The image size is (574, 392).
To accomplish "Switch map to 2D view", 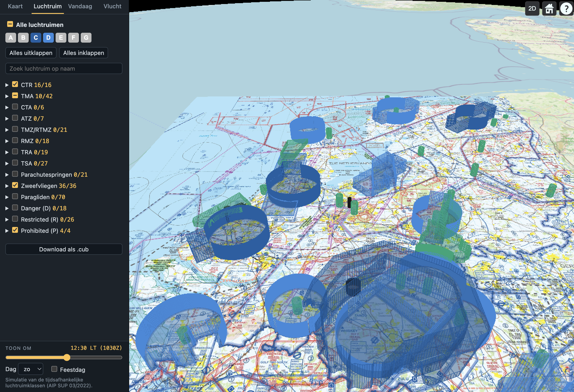I will click(532, 9).
